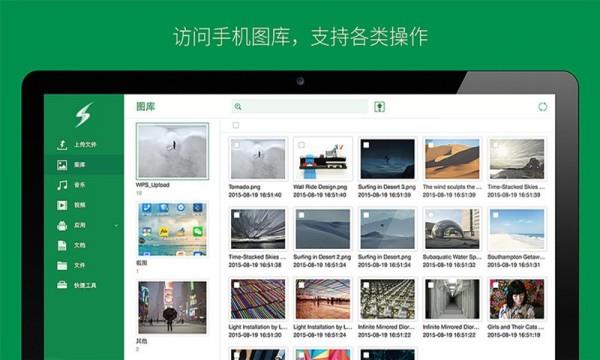Viewport: 600px width, 360px height.
Task: Check the Surfing in Desert 3.png checkbox
Action: pyautogui.click(x=366, y=145)
